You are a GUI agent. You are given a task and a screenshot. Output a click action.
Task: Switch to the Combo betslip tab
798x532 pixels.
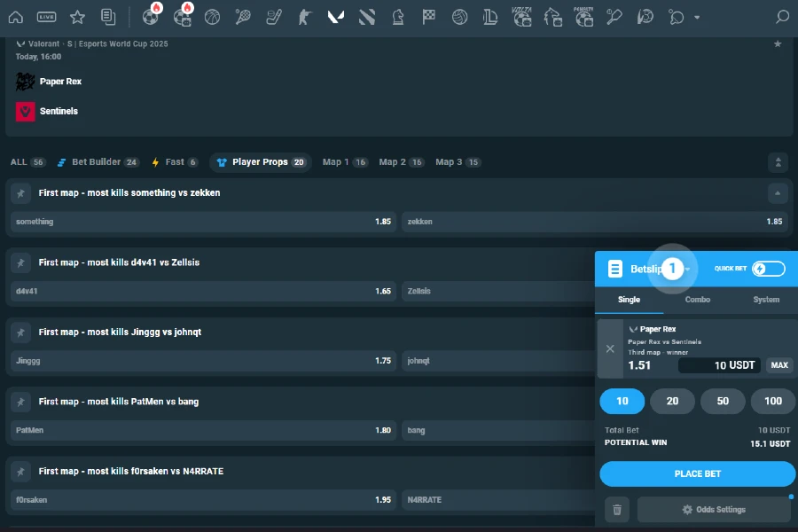pos(697,300)
